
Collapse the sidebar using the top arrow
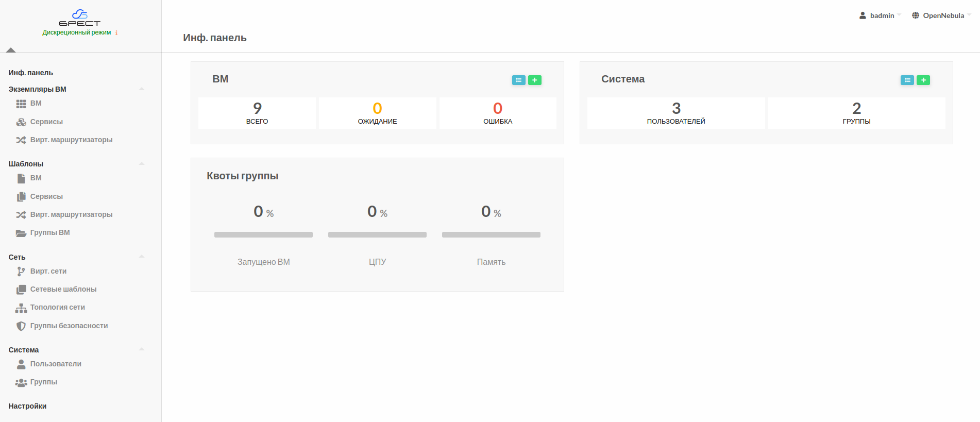[x=11, y=50]
